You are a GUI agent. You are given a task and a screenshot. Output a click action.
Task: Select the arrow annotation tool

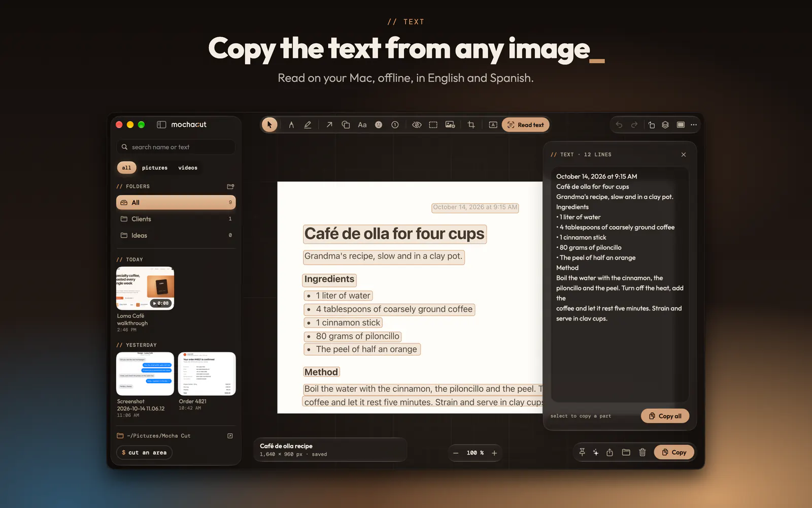pos(329,124)
